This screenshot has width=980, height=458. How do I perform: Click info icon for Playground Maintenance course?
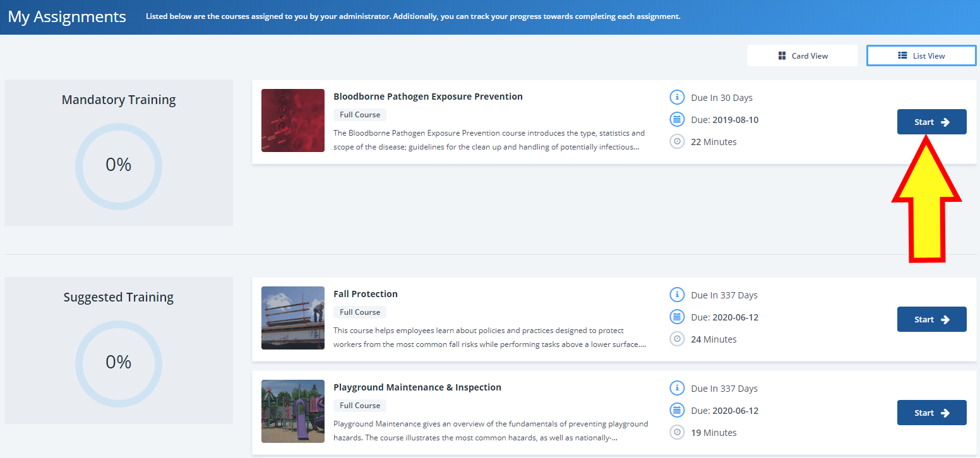[x=677, y=388]
